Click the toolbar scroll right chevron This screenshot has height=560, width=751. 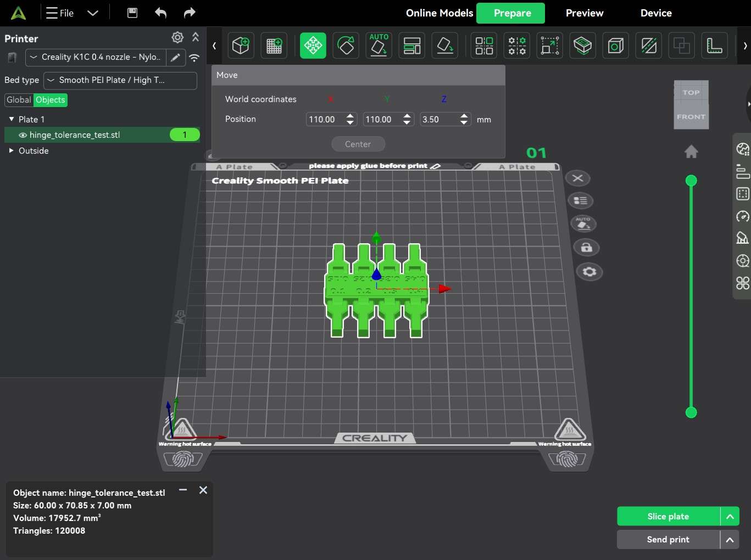pos(745,46)
